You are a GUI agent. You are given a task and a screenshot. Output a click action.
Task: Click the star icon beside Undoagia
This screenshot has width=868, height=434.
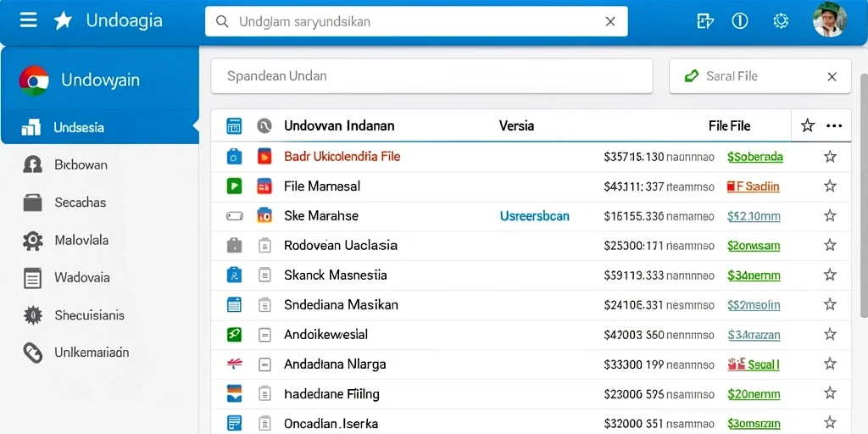(x=63, y=21)
